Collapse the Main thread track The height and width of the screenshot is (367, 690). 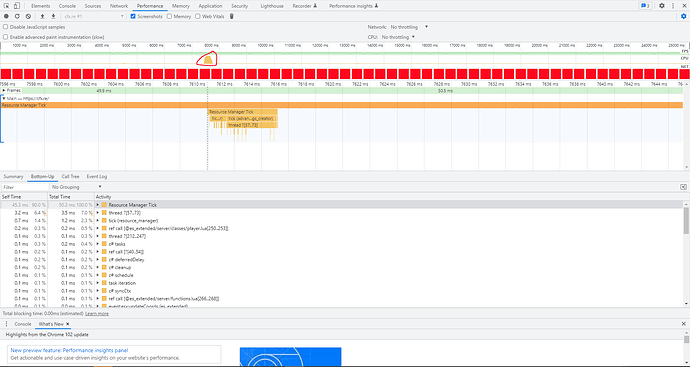click(4, 99)
